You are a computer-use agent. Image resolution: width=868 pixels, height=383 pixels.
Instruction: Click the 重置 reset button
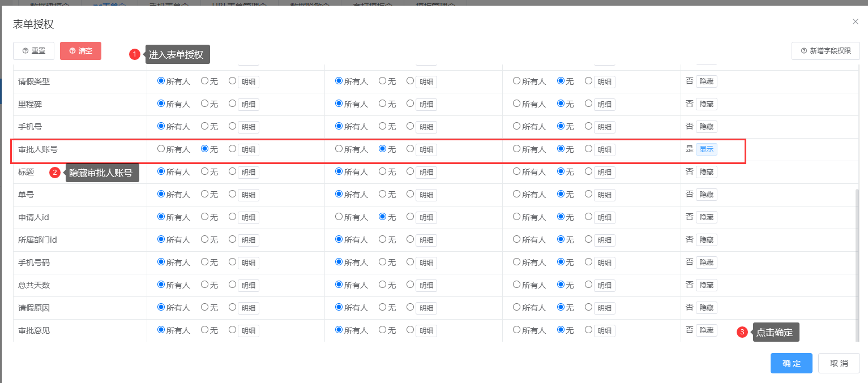[33, 51]
